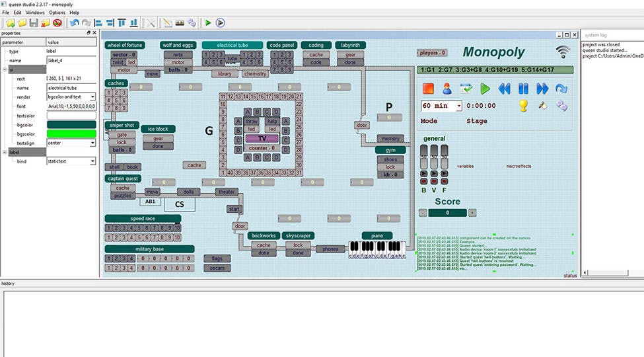
Task: Click the align bottom toolbar icon
Action: 134,22
